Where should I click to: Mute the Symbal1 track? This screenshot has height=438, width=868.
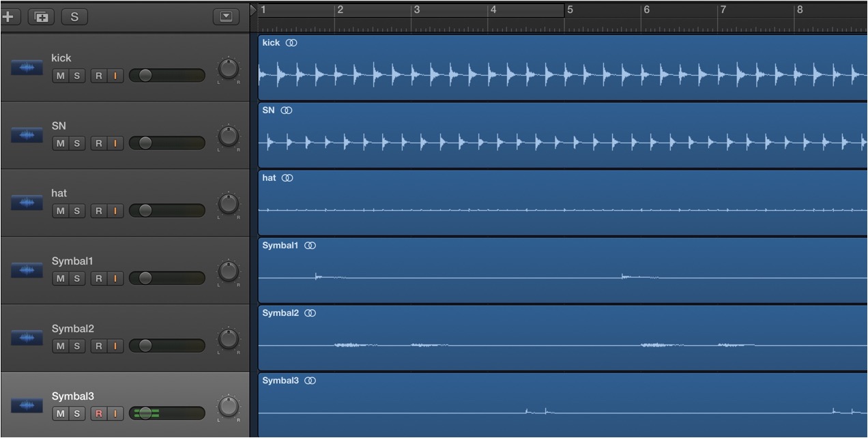(x=61, y=278)
